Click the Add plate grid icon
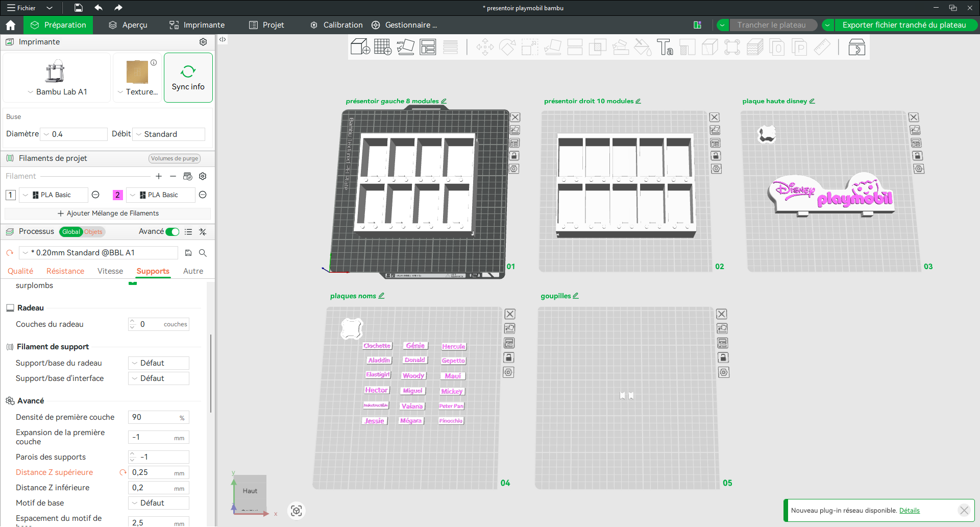The height and width of the screenshot is (527, 980). [x=383, y=47]
